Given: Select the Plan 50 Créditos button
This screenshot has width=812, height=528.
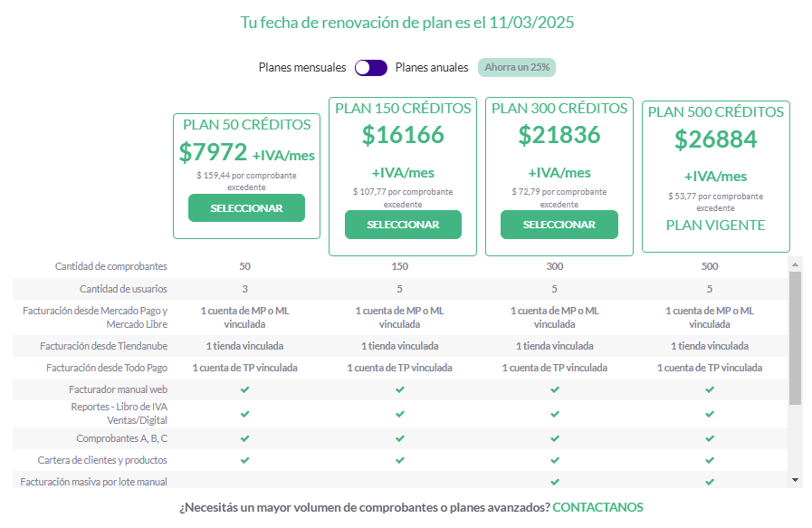Looking at the screenshot, I should point(246,207).
